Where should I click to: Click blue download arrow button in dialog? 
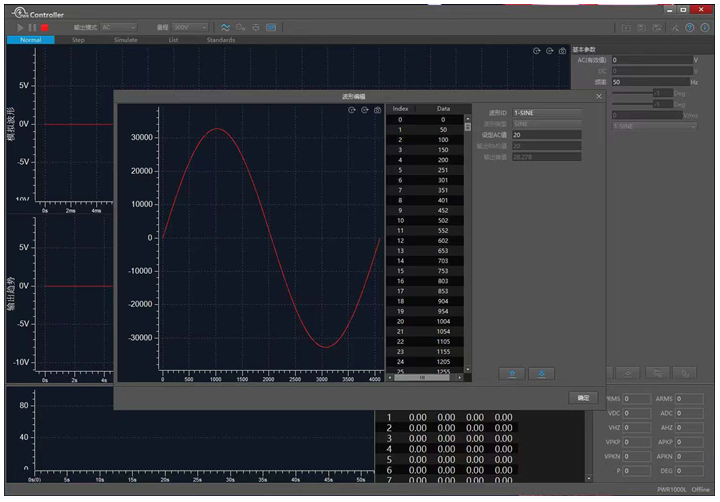tap(541, 373)
